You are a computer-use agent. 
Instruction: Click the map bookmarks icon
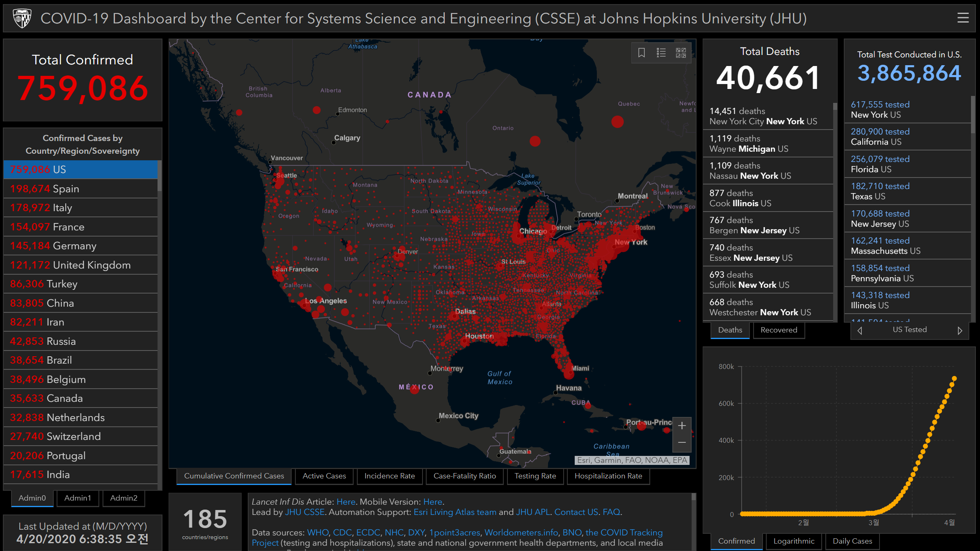642,52
